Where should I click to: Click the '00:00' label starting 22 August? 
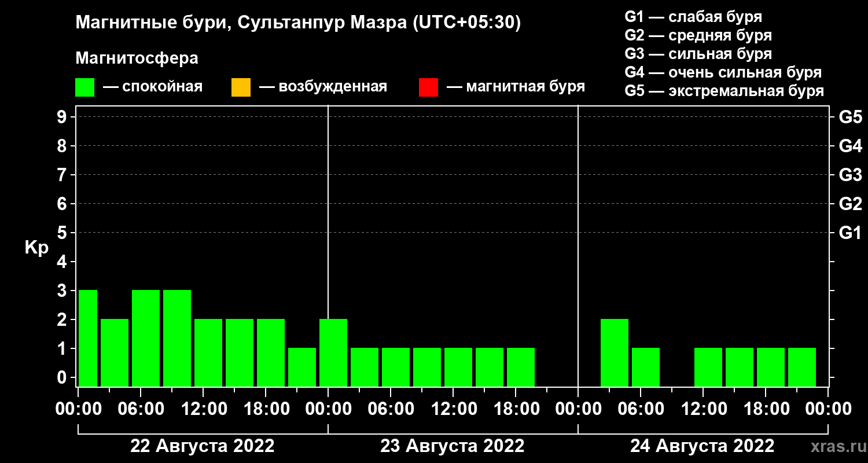78,409
